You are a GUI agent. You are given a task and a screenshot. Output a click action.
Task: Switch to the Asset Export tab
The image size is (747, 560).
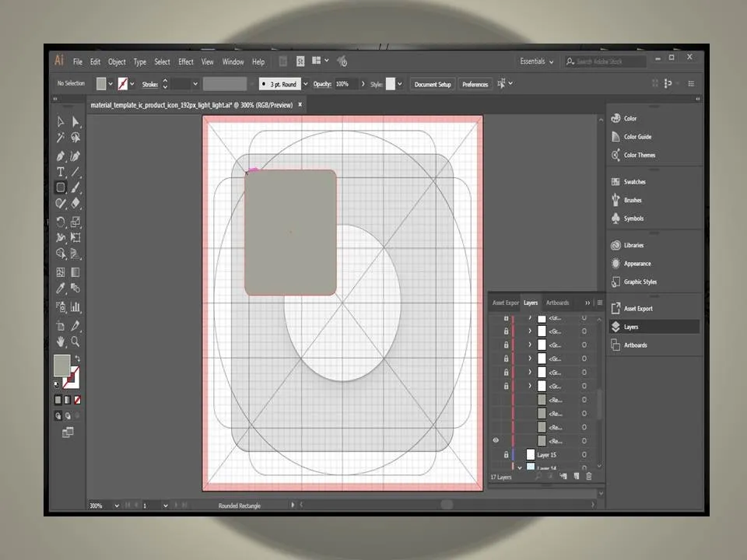pyautogui.click(x=506, y=303)
